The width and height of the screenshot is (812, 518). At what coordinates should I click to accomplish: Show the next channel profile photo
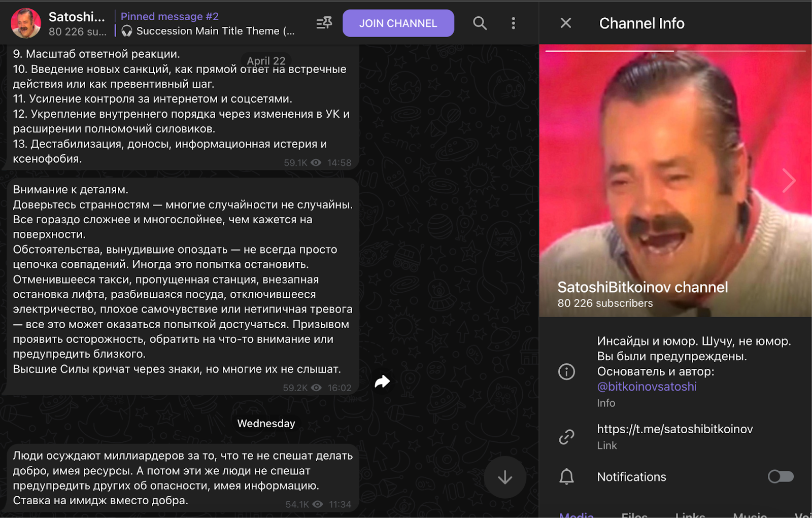(788, 180)
